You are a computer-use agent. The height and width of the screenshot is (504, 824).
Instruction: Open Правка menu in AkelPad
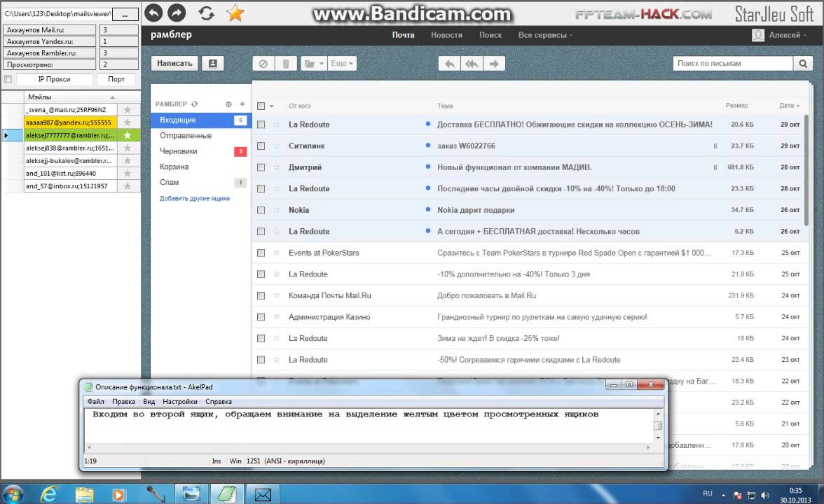tap(123, 402)
